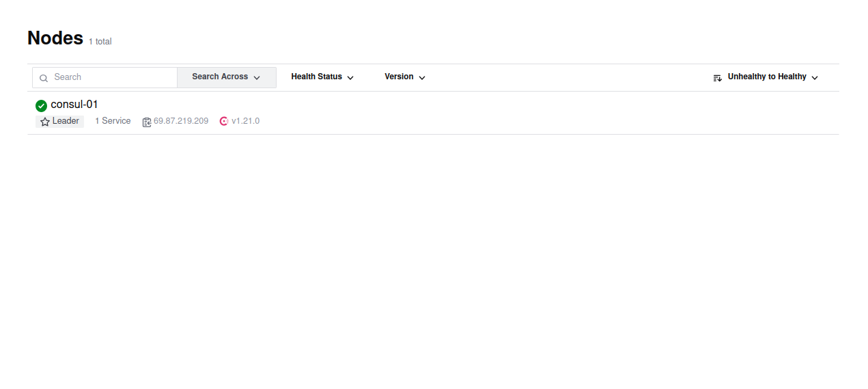Open the consul-01 node details

click(x=74, y=105)
